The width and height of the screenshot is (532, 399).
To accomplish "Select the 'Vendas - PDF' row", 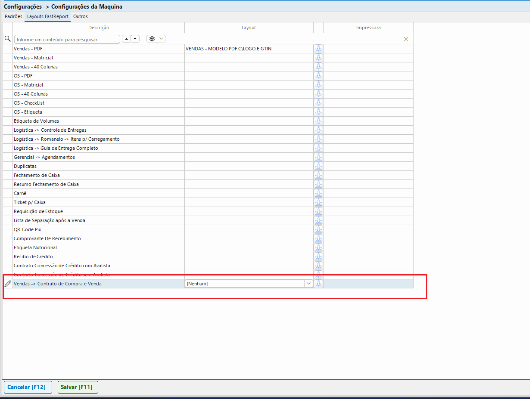I will pos(208,49).
